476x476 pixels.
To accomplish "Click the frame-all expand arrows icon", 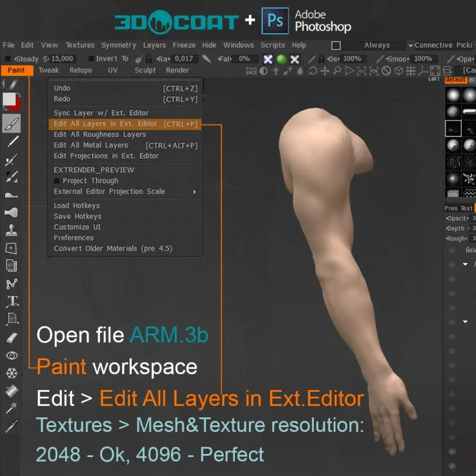I will (x=435, y=71).
